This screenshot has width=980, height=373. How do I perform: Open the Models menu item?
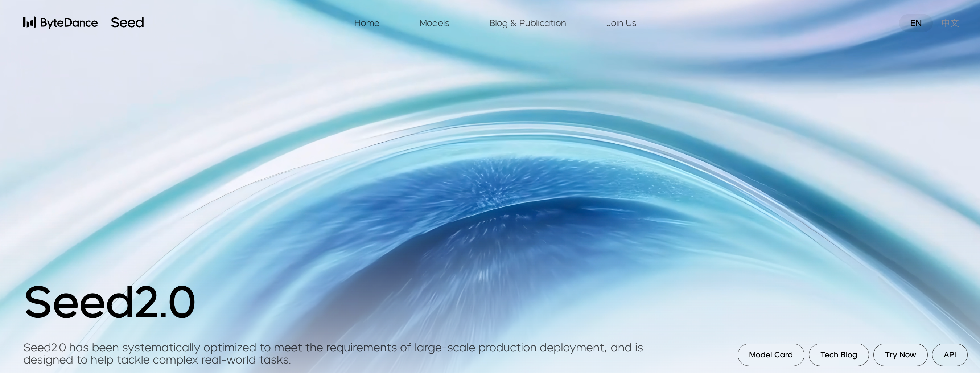(434, 23)
